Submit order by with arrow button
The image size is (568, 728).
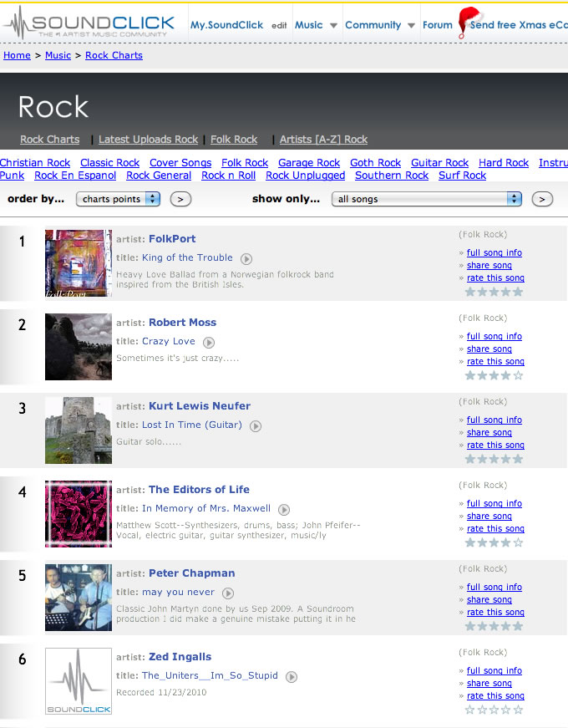click(180, 199)
